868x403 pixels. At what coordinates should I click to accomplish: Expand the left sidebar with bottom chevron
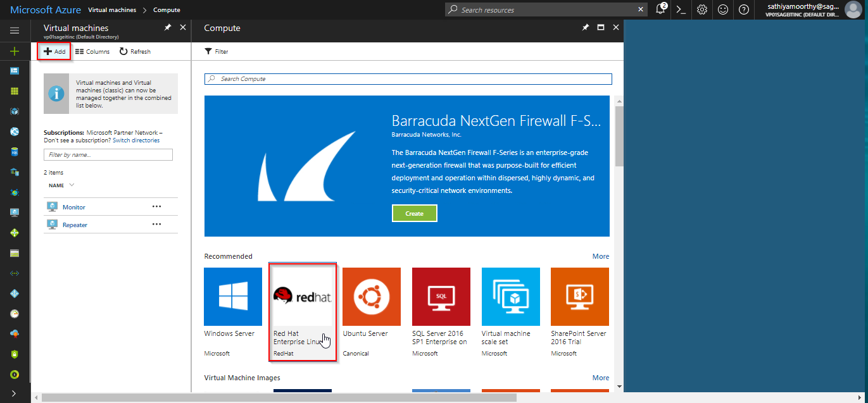click(15, 394)
